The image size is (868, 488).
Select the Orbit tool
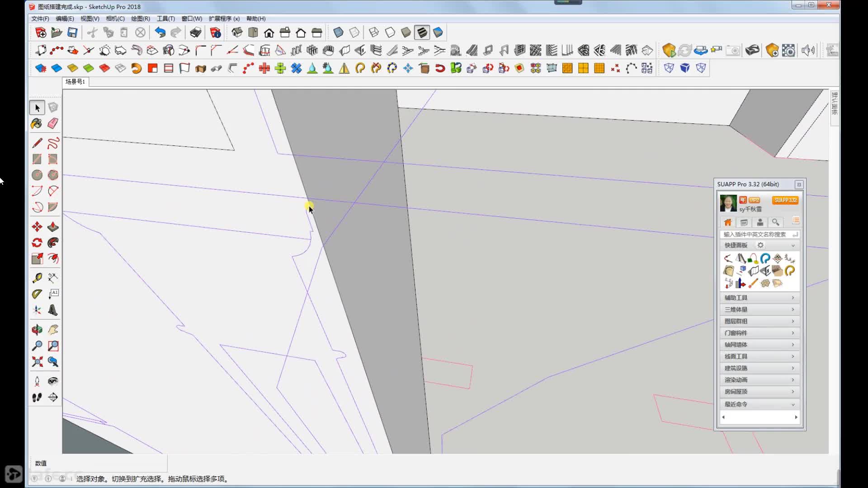[37, 330]
